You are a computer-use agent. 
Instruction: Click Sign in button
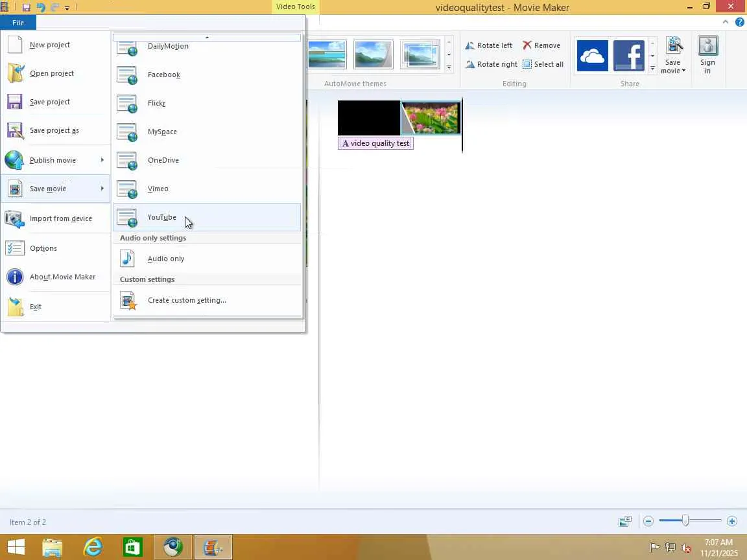[x=708, y=55]
